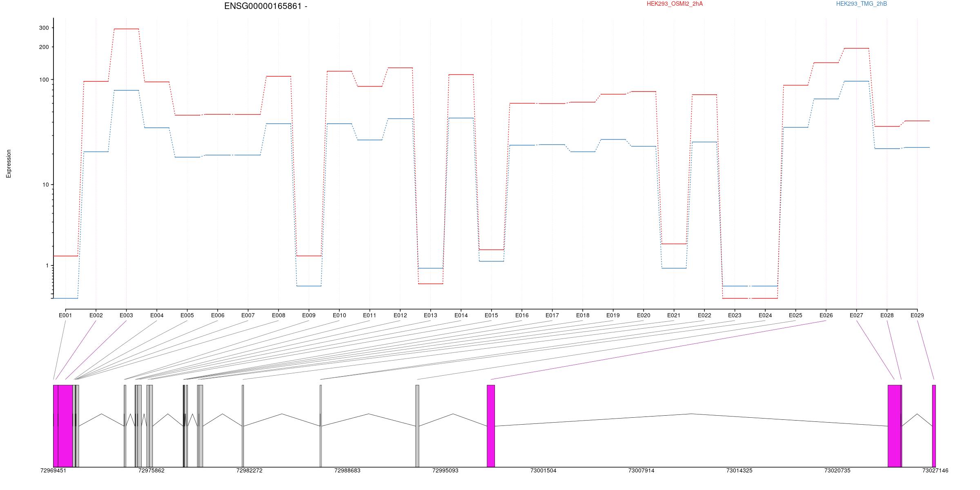Click genomic coordinate 72995093
This screenshot has height=490, width=980.
pos(445,470)
